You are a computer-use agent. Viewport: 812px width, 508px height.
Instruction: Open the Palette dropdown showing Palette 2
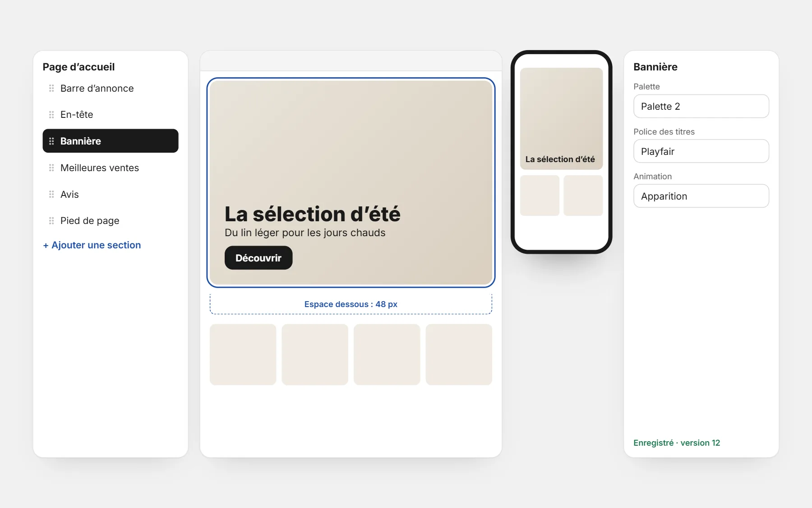click(701, 106)
